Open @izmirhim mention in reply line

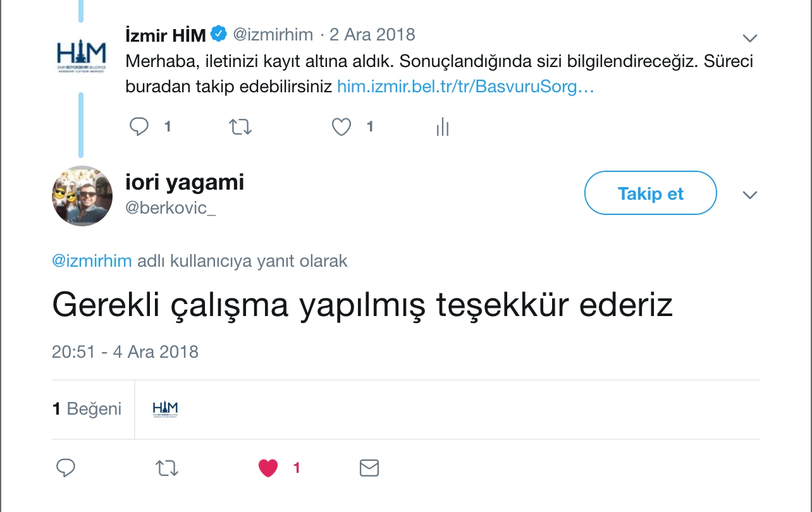pos(92,261)
